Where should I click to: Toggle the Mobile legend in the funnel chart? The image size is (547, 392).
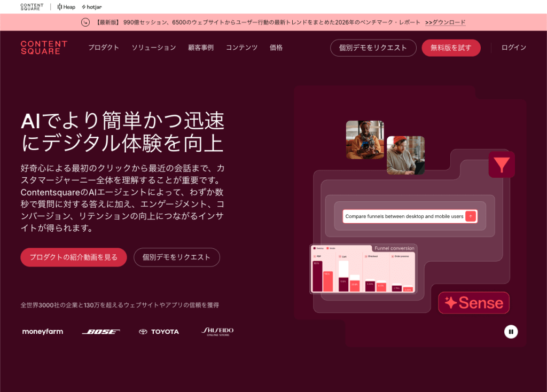330,248
